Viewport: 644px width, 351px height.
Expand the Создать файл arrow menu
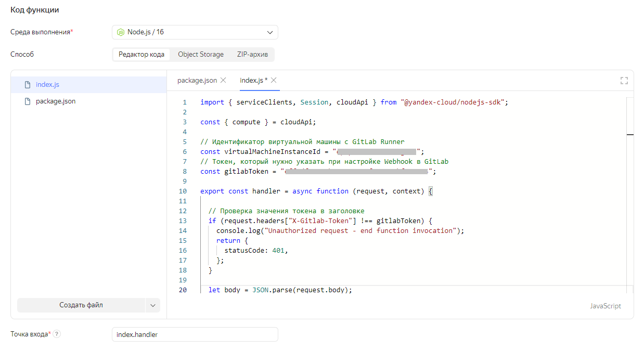pos(153,305)
